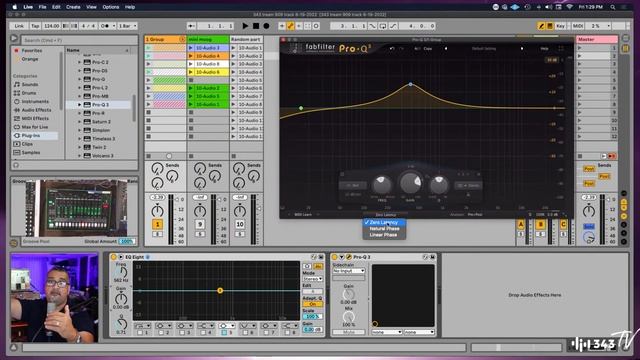Expand the Pro-L 2 plug-in entry
Screen dimensions: 640x360
pyautogui.click(x=80, y=88)
